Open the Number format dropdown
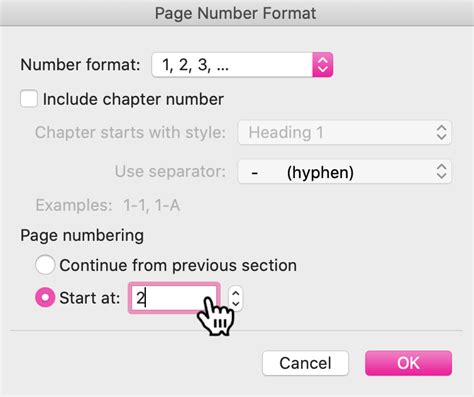 coord(242,65)
